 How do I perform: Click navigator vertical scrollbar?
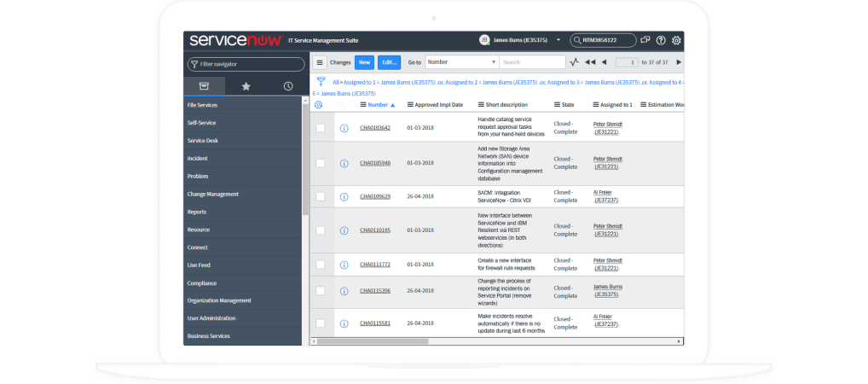305,158
